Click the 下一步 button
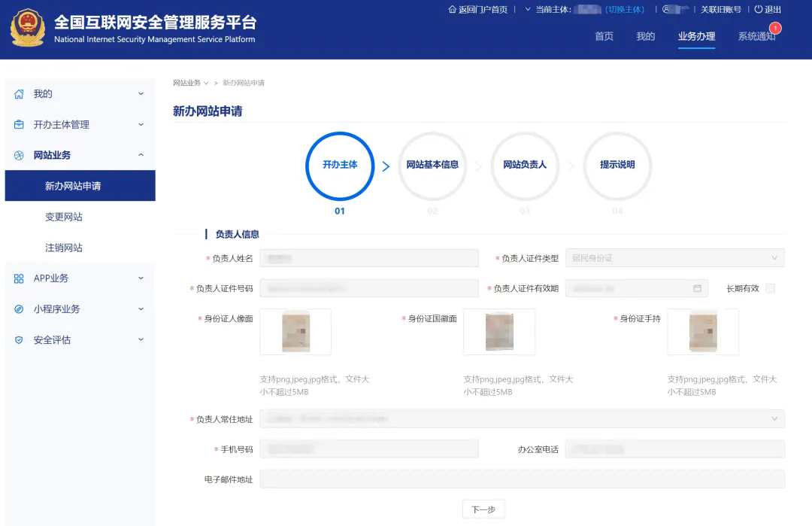The image size is (812, 526). click(x=483, y=509)
